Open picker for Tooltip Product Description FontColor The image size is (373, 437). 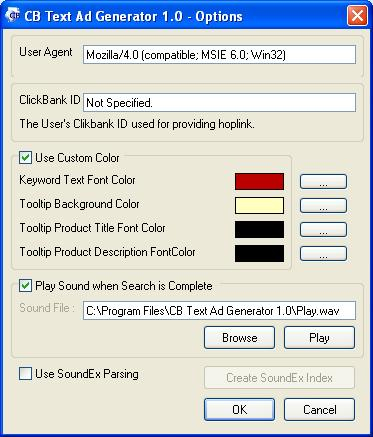coord(323,254)
